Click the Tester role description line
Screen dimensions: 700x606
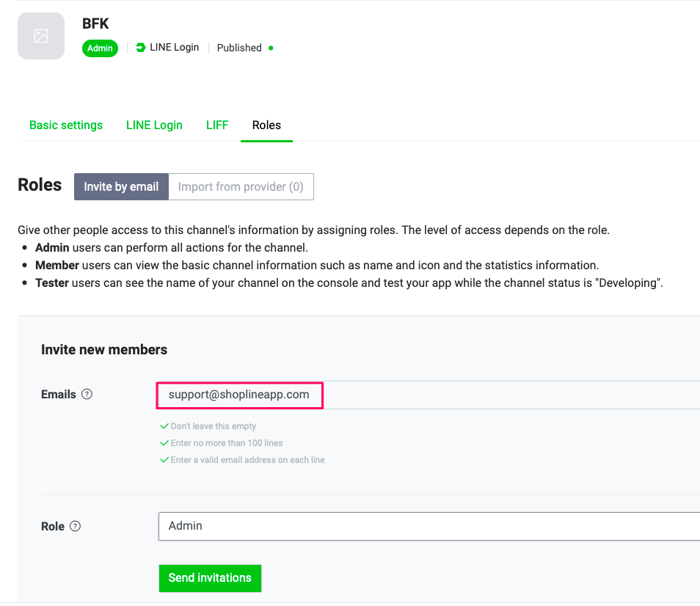pyautogui.click(x=349, y=283)
